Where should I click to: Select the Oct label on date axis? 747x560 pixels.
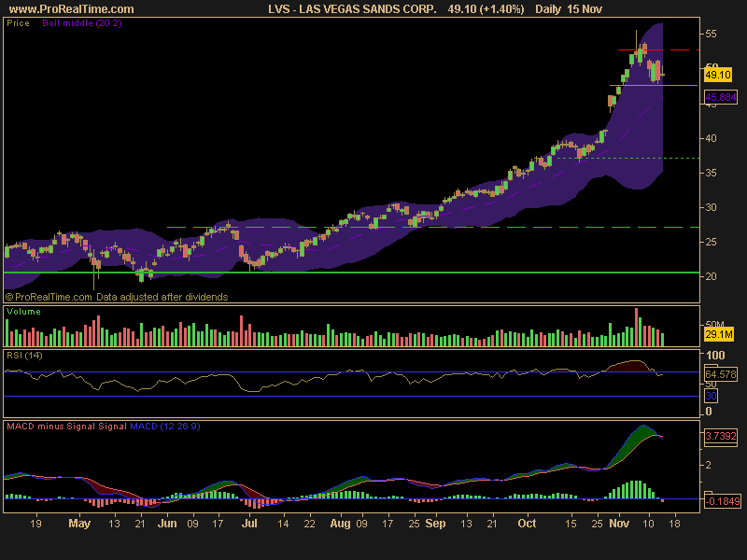pyautogui.click(x=527, y=524)
